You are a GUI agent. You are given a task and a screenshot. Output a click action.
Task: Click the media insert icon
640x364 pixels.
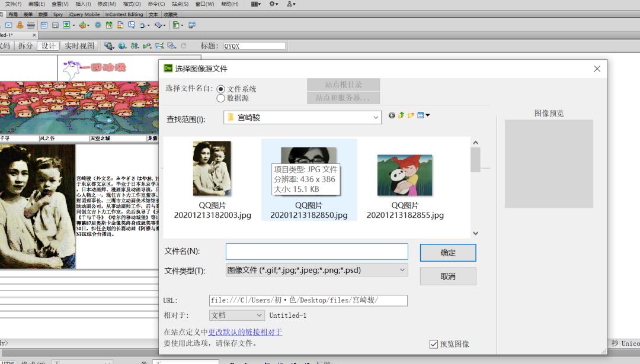pyautogui.click(x=82, y=25)
